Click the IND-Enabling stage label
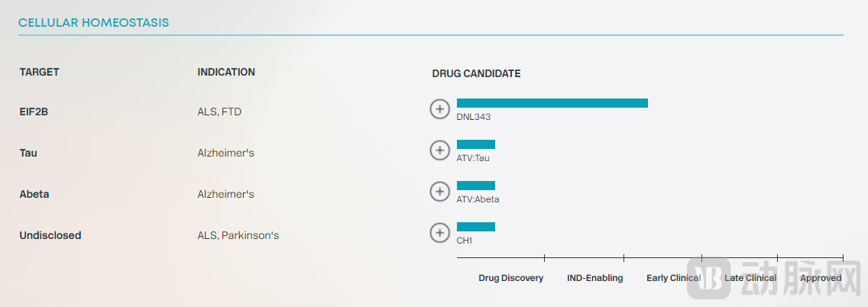Viewport: 868px width, 307px height. (x=595, y=278)
